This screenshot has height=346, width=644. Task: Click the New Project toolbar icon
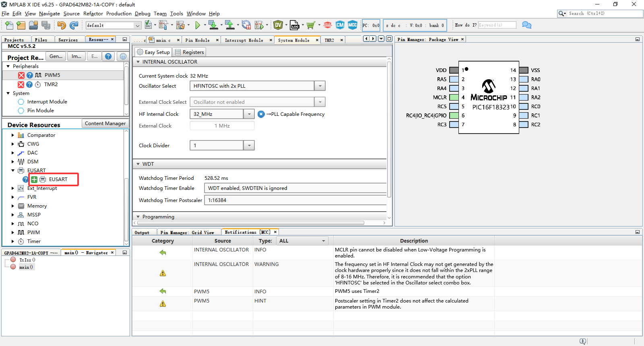coord(21,25)
